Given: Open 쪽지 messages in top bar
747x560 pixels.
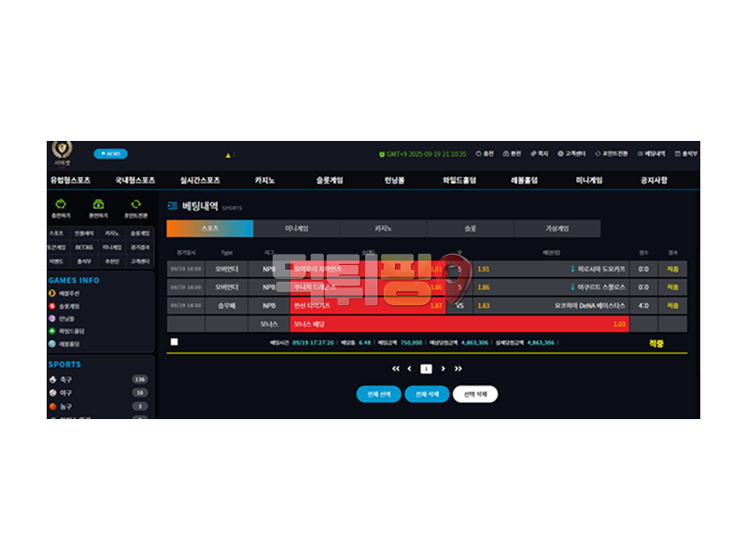Looking at the screenshot, I should pos(539,154).
